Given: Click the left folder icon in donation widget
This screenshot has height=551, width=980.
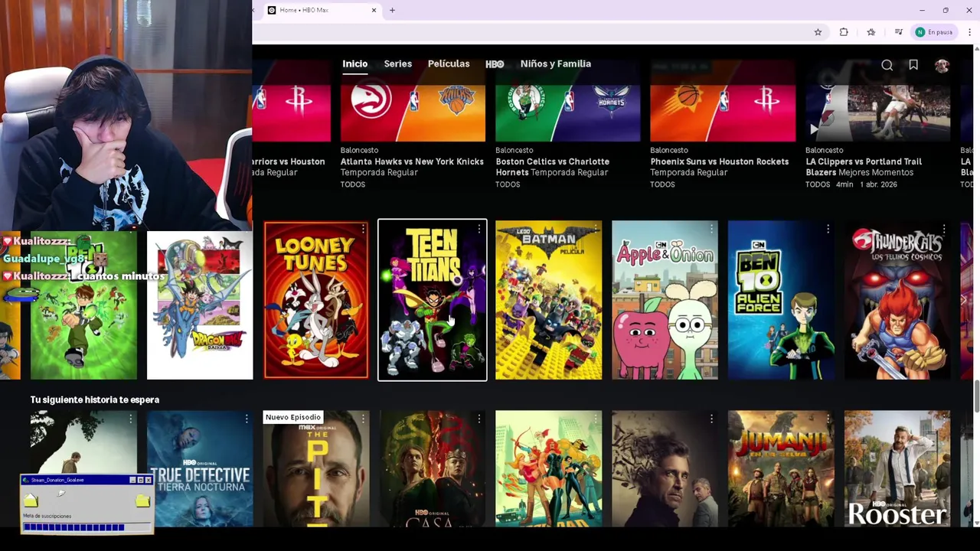Looking at the screenshot, I should pos(31,500).
